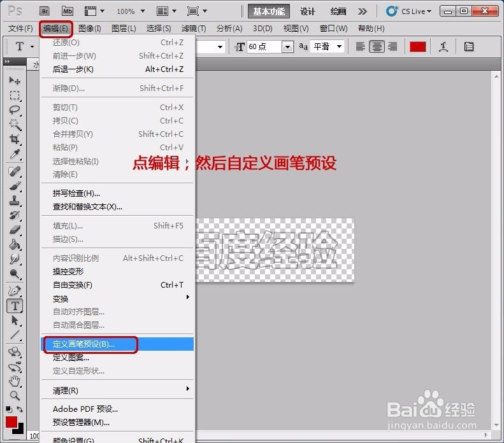
Task: Choose 拼写检查(H)... menu item
Action: coord(117,193)
